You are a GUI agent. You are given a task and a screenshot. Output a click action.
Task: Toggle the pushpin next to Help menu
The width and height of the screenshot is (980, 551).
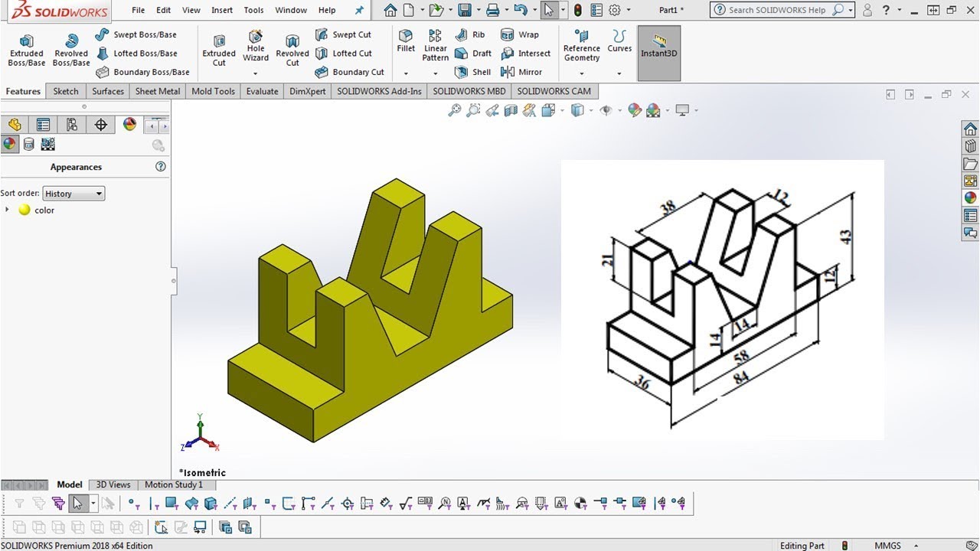[x=360, y=11]
